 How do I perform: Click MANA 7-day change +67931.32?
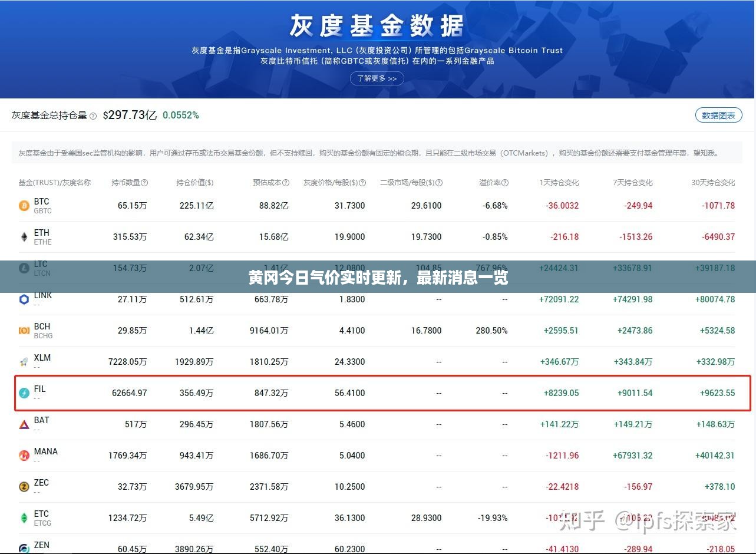pos(633,456)
